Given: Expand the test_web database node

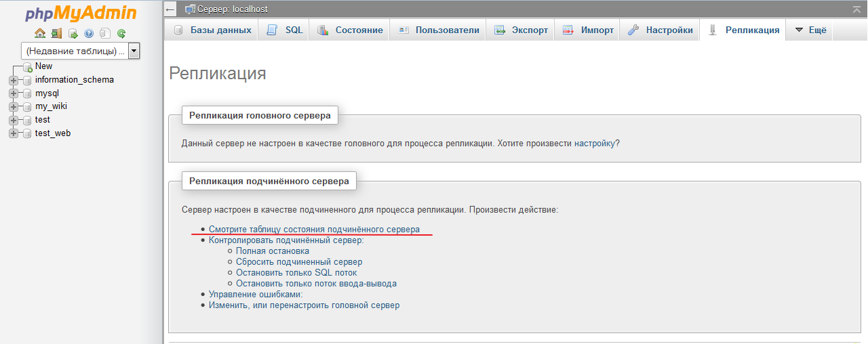Looking at the screenshot, I should pos(13,133).
